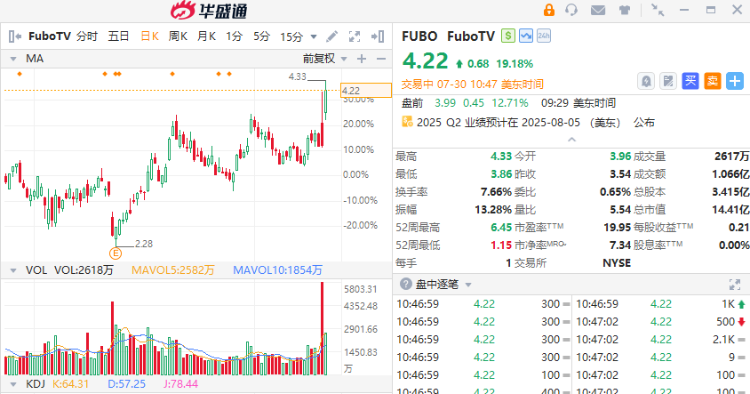Open the skin theme shirt icon
The height and width of the screenshot is (394, 750).
624,10
